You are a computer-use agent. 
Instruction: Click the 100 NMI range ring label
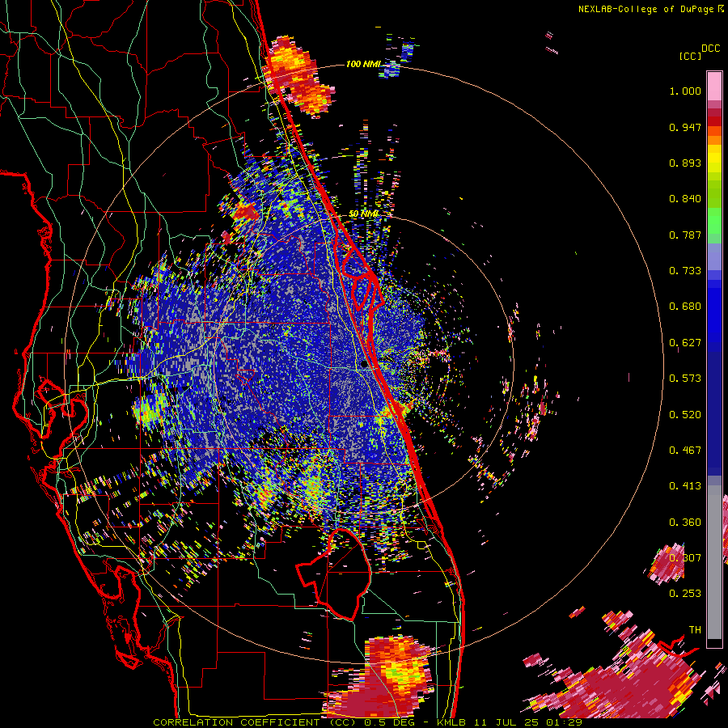click(363, 64)
